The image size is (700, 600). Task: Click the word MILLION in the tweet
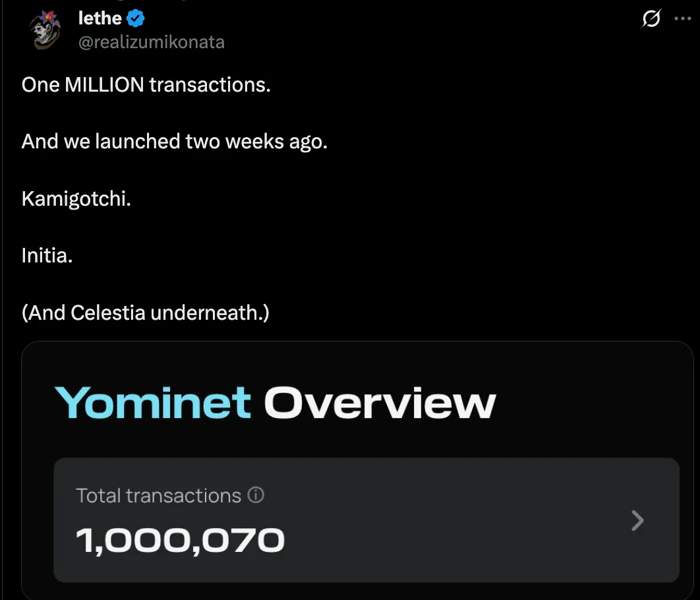103,84
